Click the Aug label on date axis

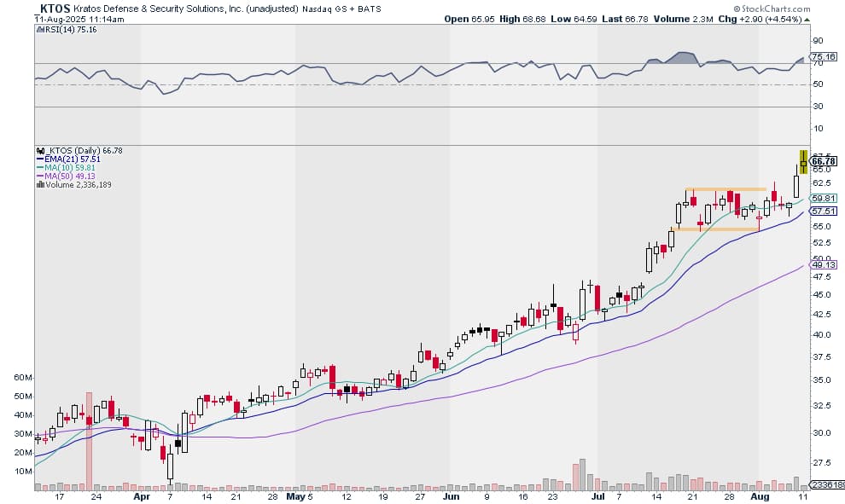[x=760, y=496]
